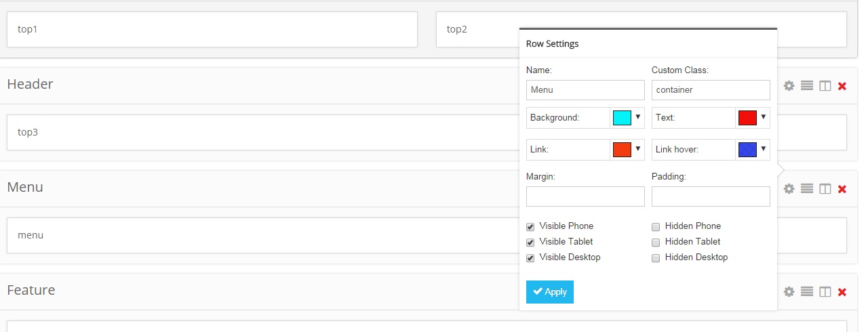Open the Feature row's settings gear
This screenshot has height=332, width=868.
tap(789, 292)
